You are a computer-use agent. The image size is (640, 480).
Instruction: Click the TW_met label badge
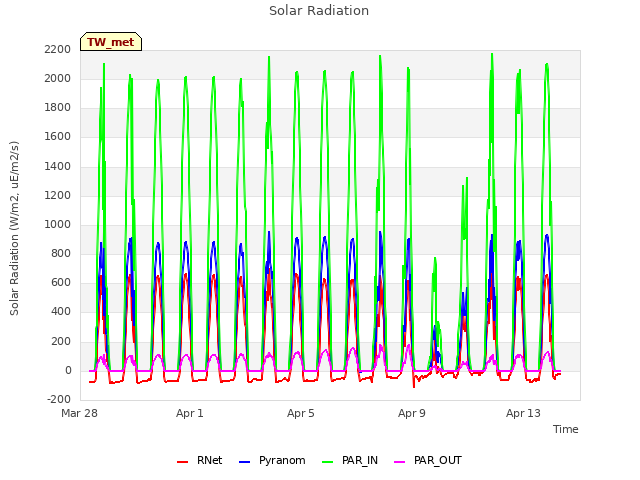click(111, 42)
